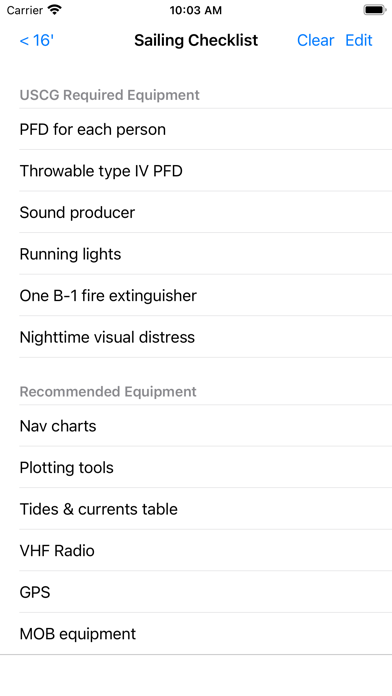
Task: Check off Throwable type IV PFD
Action: click(196, 171)
